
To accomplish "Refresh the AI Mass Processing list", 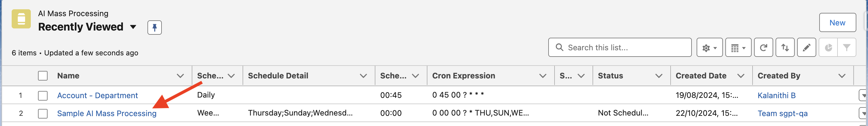I will [763, 48].
